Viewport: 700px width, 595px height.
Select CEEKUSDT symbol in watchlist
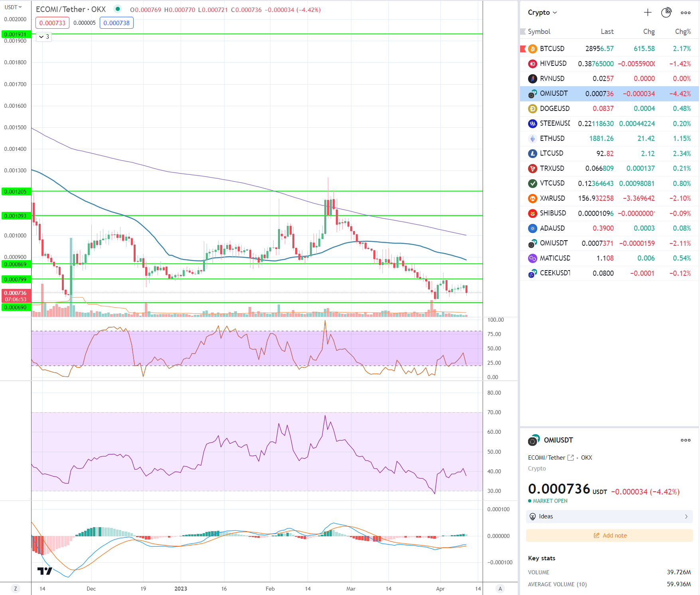(x=555, y=273)
